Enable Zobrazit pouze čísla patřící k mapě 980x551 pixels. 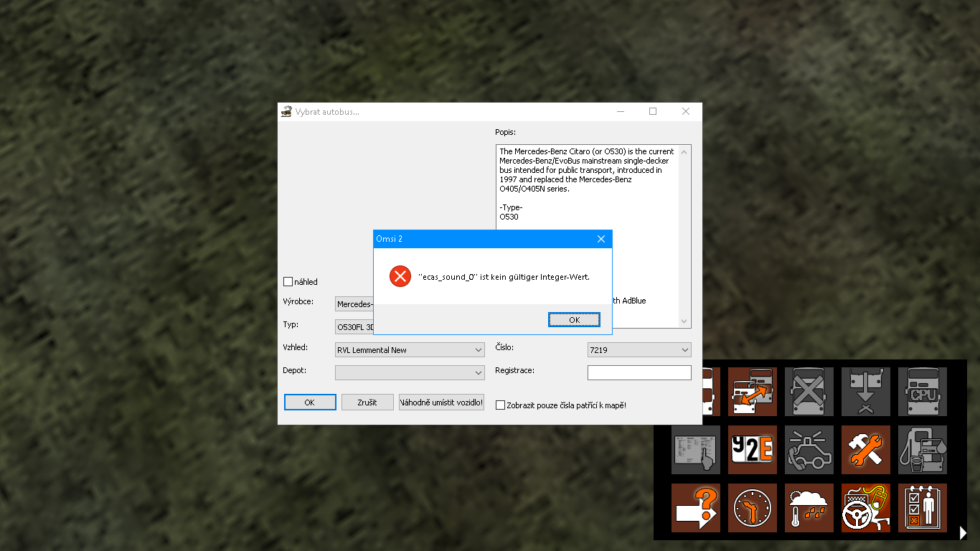click(x=500, y=405)
